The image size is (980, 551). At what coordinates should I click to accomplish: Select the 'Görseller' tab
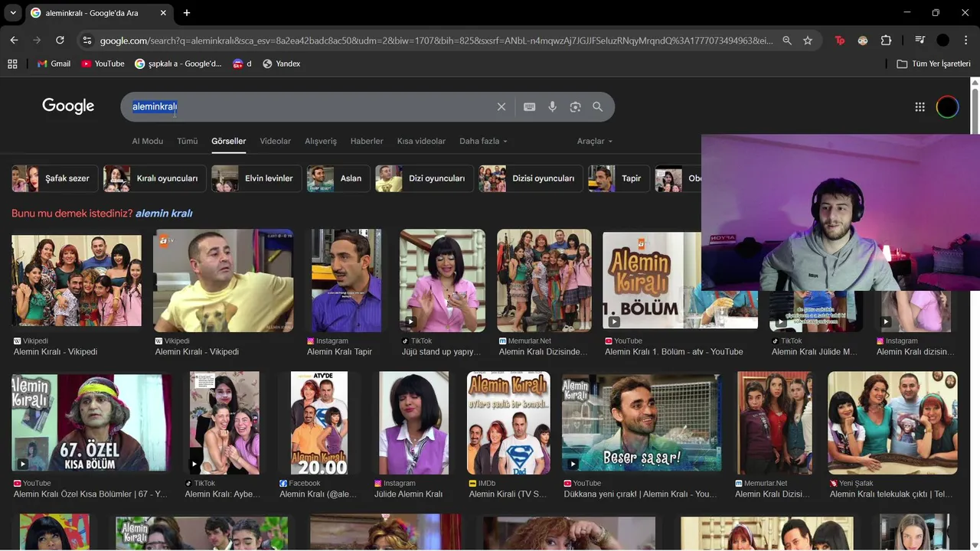pyautogui.click(x=229, y=141)
